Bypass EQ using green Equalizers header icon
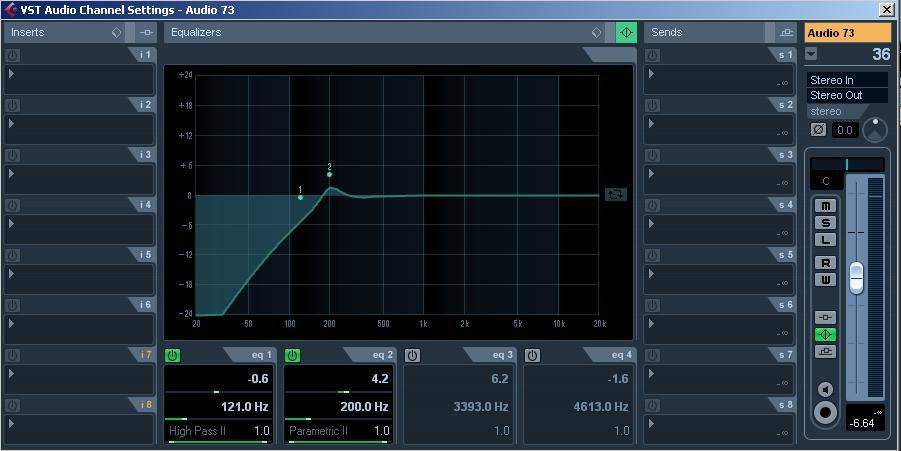This screenshot has height=451, width=901. (x=626, y=33)
